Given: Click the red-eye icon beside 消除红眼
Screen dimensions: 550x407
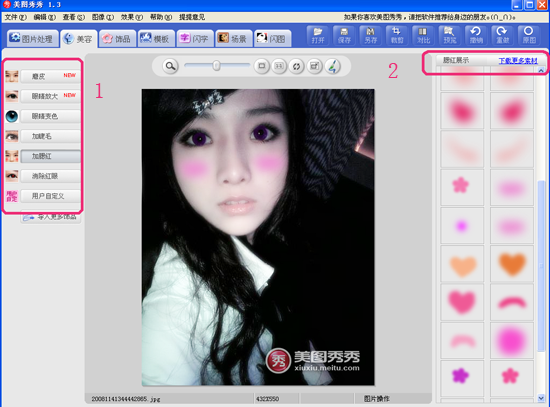Looking at the screenshot, I should [12, 176].
